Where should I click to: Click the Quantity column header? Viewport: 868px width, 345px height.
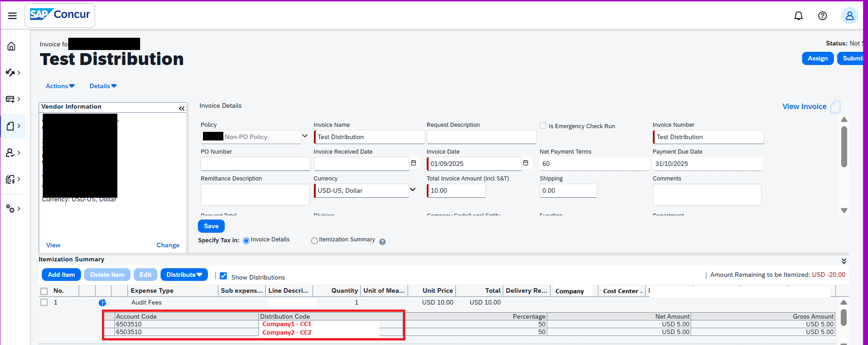(344, 291)
